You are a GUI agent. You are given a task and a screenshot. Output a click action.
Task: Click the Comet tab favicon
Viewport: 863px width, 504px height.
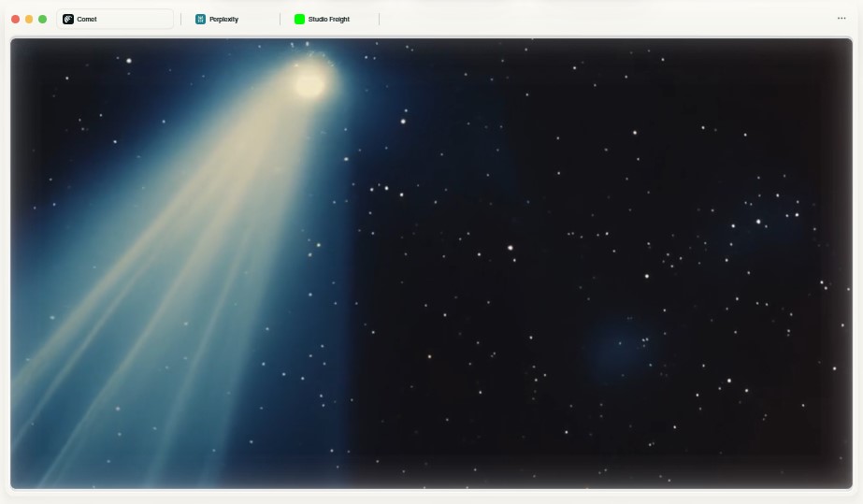[68, 20]
